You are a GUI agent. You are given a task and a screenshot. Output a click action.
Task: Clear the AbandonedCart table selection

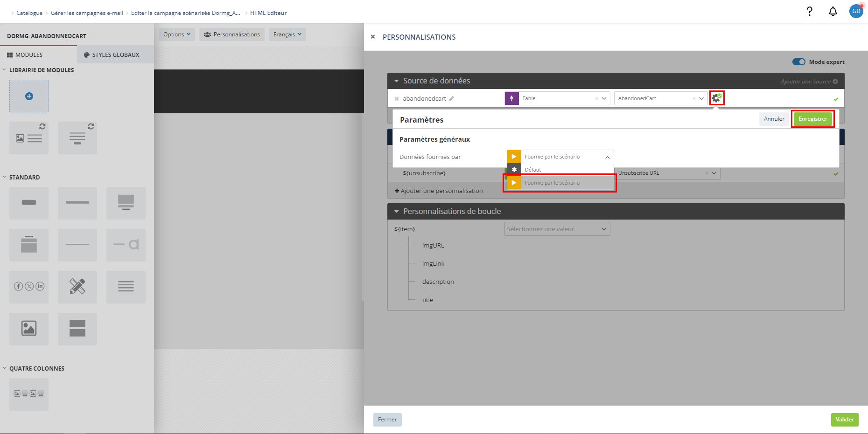pos(694,98)
